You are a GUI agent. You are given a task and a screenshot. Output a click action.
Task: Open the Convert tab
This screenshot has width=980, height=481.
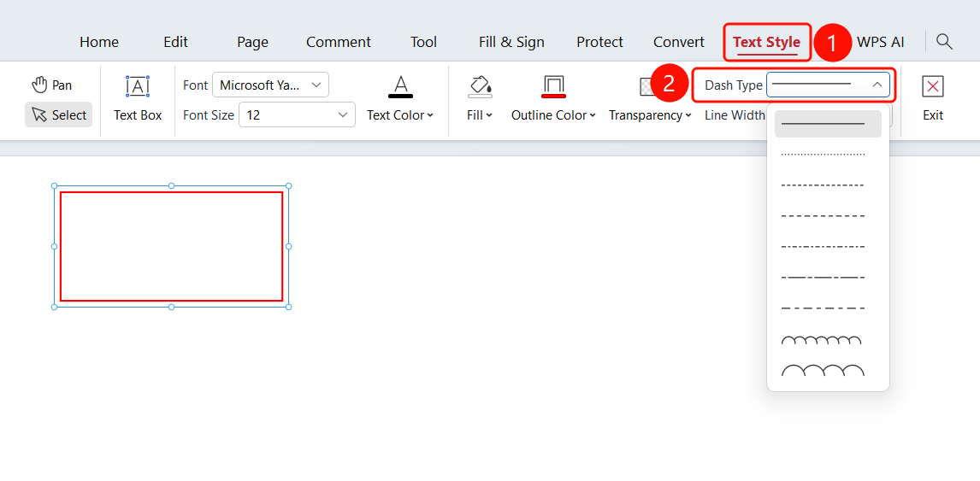click(679, 42)
